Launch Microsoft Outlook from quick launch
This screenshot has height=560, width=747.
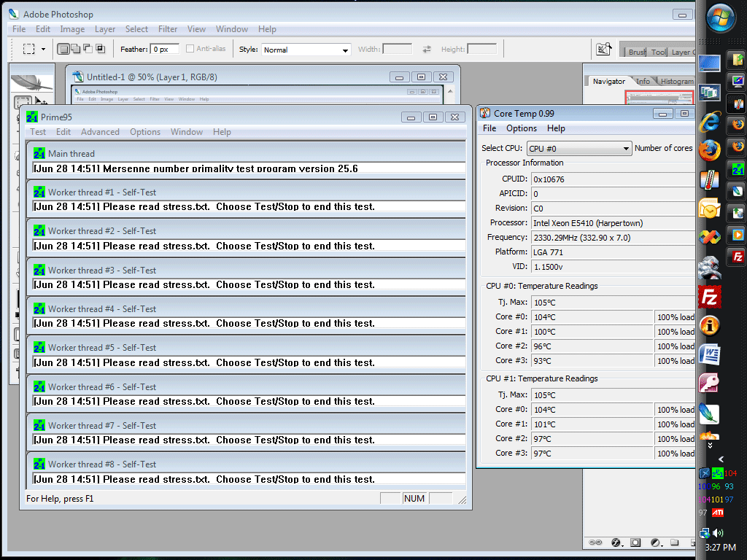(x=709, y=209)
